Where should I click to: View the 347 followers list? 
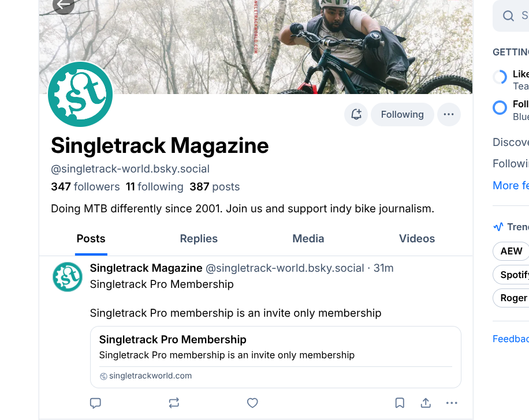pyautogui.click(x=85, y=187)
